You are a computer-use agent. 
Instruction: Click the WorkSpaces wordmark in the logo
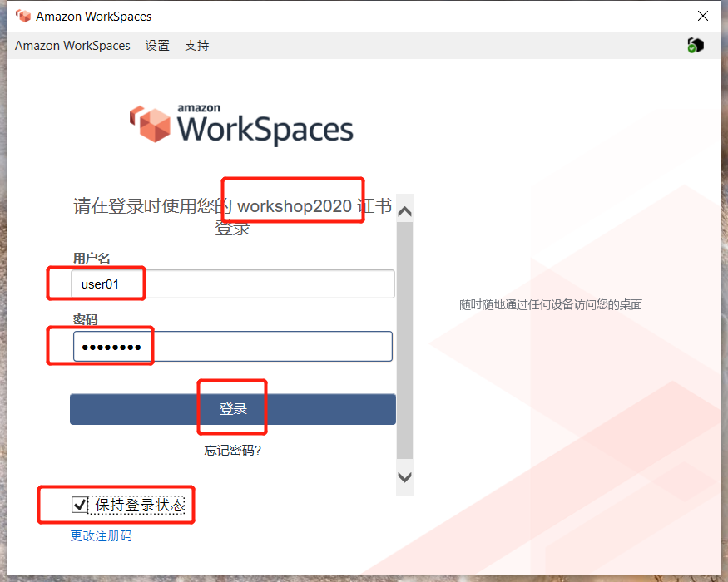265,130
